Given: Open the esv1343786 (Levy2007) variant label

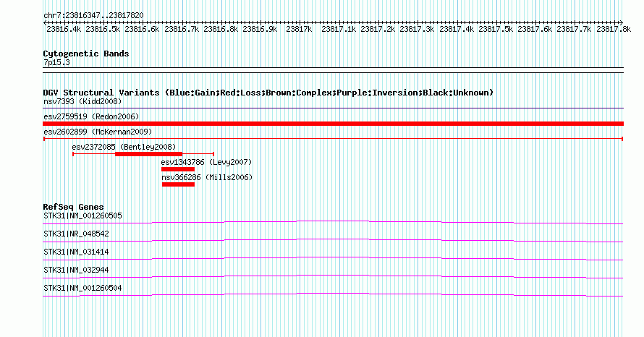Looking at the screenshot, I should pyautogui.click(x=207, y=162).
